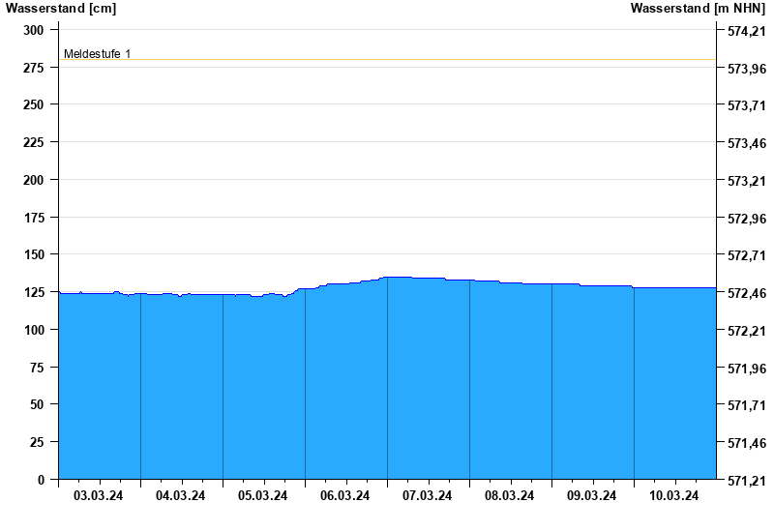Select the 04.03.24 date label

point(181,496)
